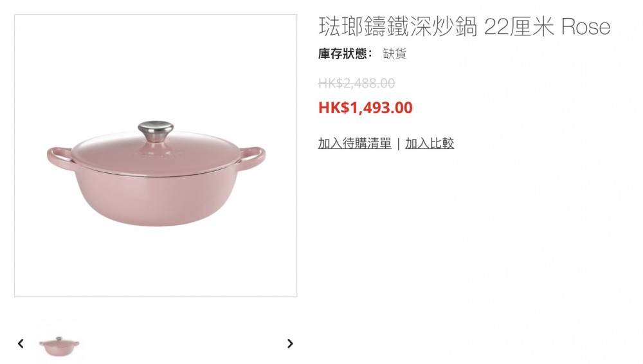Click the product title 琺瑯鑄鐵深炒鍋 22厘米 Rose
Screen dimensions: 643x364
(x=464, y=26)
